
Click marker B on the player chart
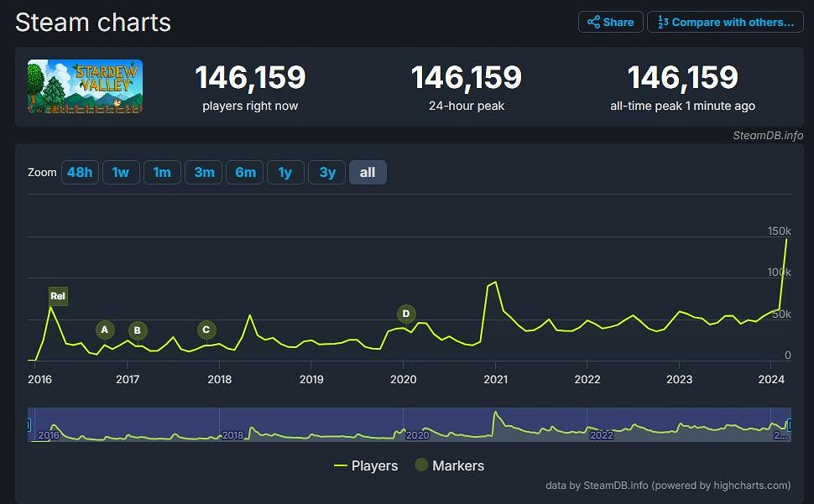[x=137, y=330]
